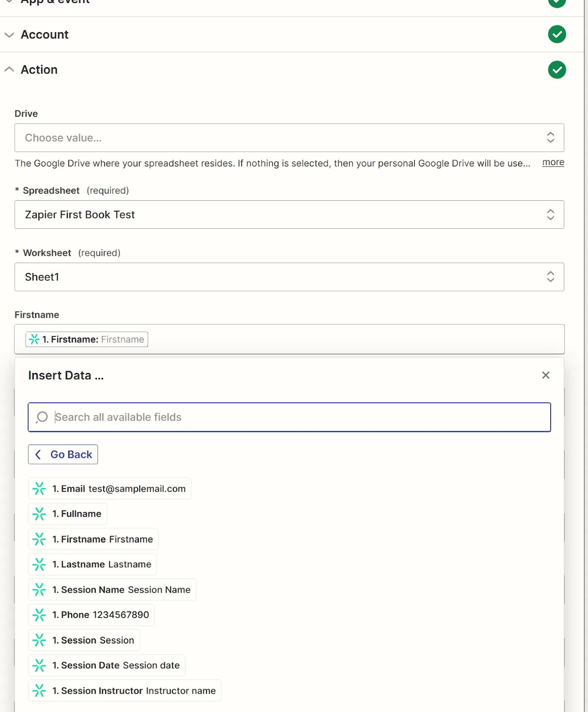Click the Action section green checkmark
This screenshot has width=588, height=712.
click(557, 70)
